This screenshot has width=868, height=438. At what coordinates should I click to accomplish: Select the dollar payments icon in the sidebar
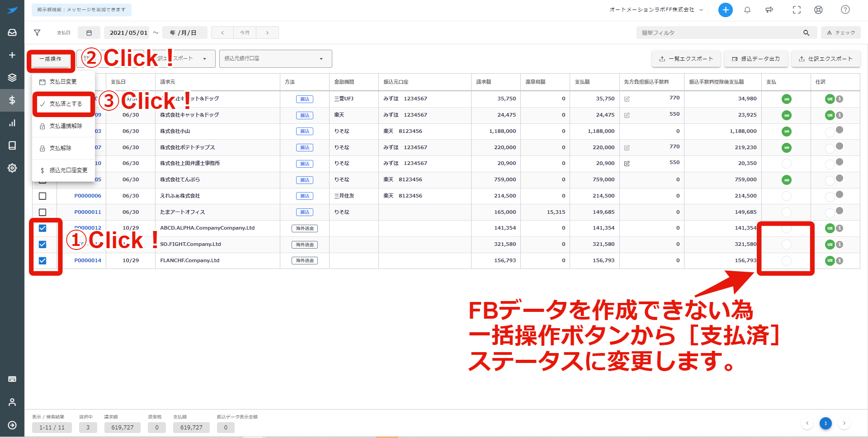[12, 100]
